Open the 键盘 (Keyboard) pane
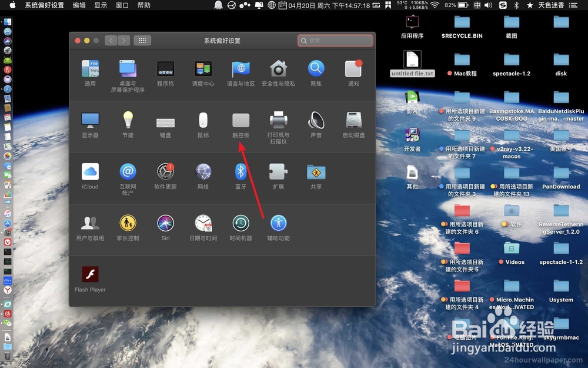588x368 pixels. [x=165, y=127]
